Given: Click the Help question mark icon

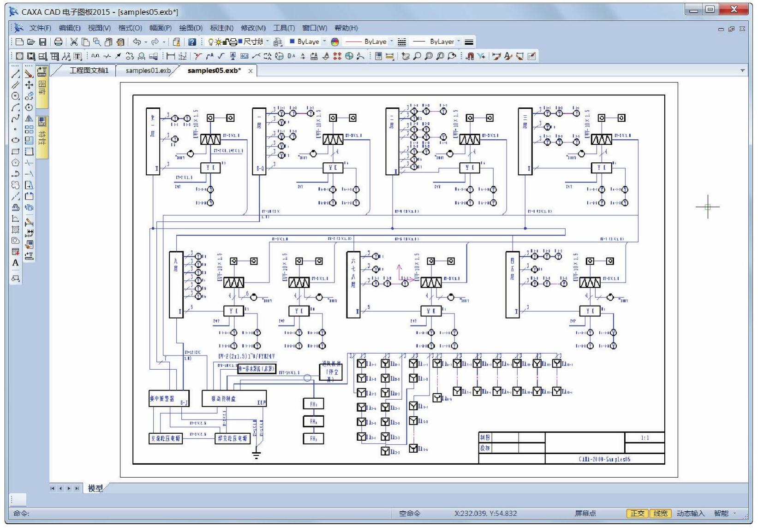Looking at the screenshot, I should click(192, 42).
